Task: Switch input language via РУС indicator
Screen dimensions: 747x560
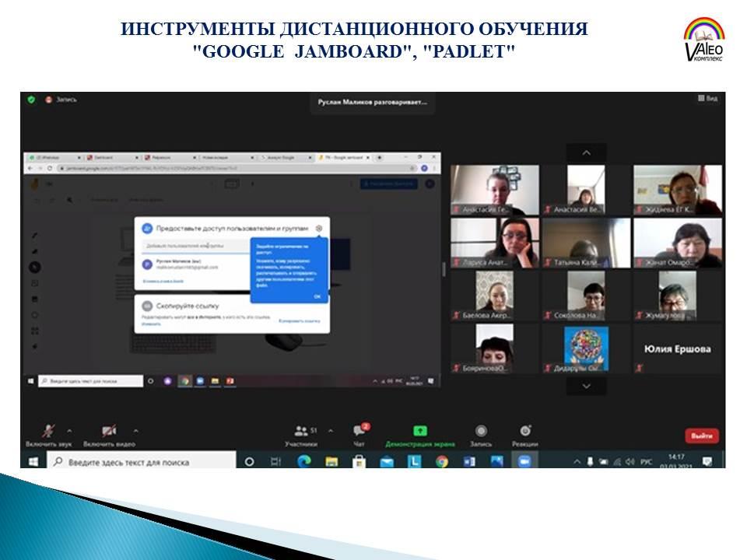Action: 646,461
